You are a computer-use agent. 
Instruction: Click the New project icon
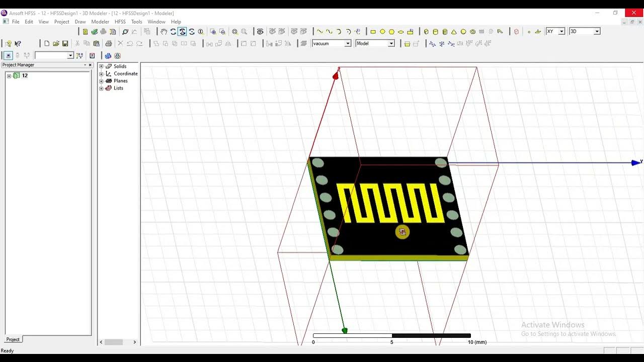coord(47,44)
